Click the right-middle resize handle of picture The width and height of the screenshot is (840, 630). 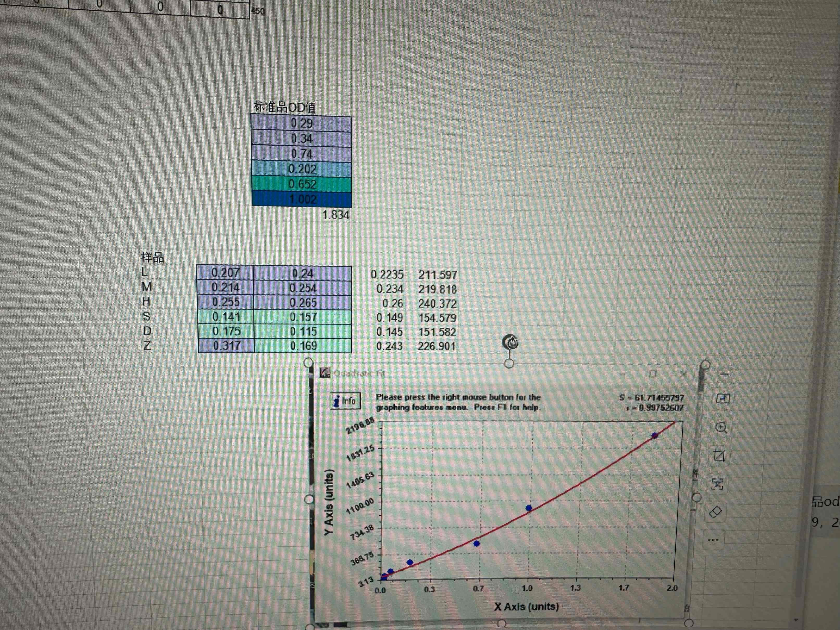[x=697, y=497]
